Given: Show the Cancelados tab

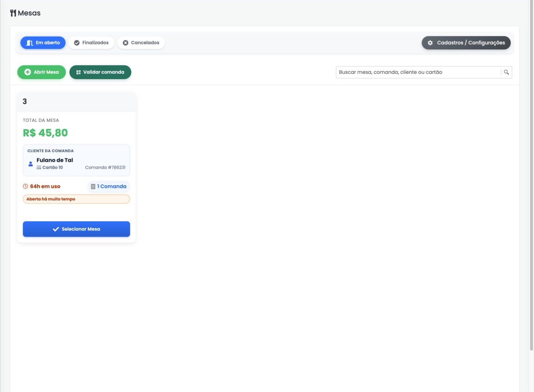Looking at the screenshot, I should point(141,43).
